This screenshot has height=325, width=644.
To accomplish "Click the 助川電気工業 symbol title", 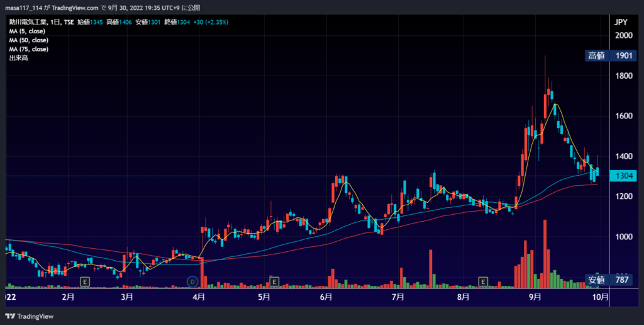I will (28, 22).
